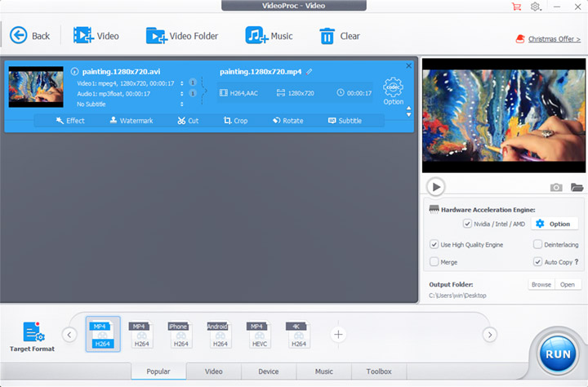Open Target Format settings
588x387 pixels.
pyautogui.click(x=32, y=336)
